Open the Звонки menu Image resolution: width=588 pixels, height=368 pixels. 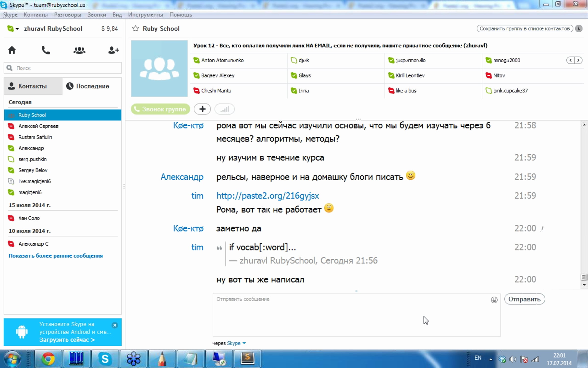tap(97, 15)
